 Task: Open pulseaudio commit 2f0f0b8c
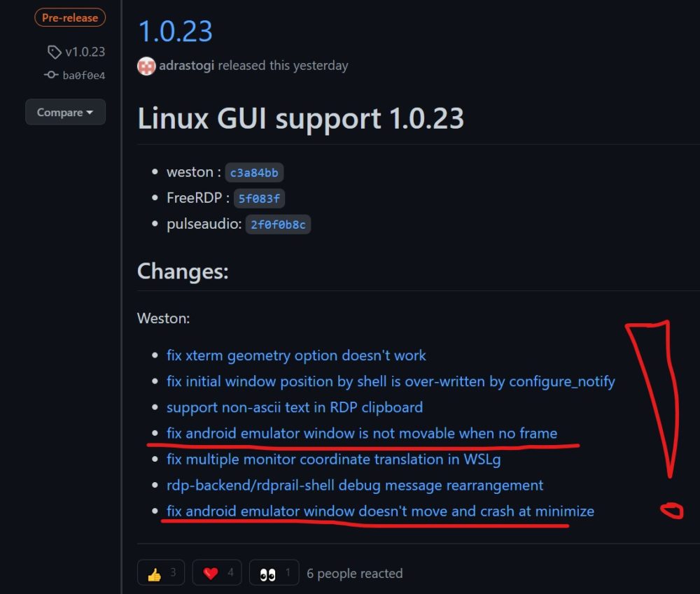278,225
